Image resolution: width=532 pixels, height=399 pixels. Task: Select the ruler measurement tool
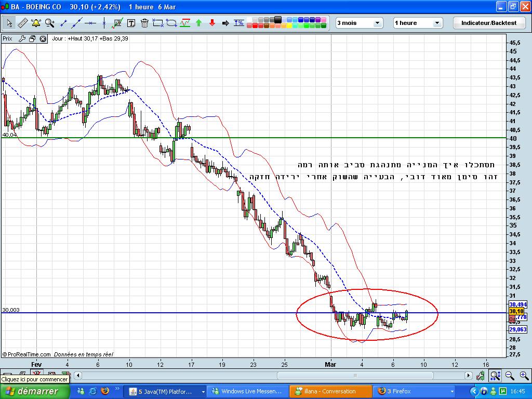[x=22, y=23]
